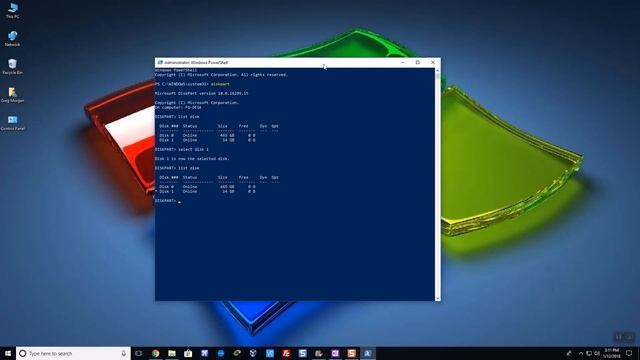Open the network status tray icon
The width and height of the screenshot is (640, 360).
pyautogui.click(x=589, y=353)
